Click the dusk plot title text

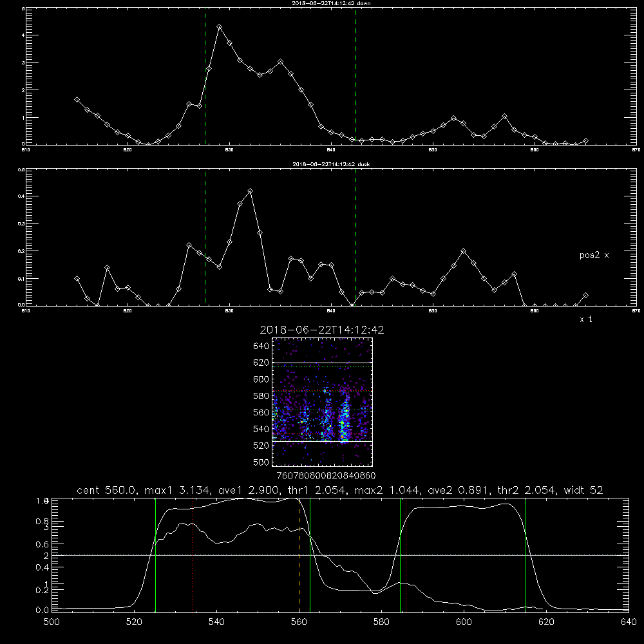click(x=331, y=164)
